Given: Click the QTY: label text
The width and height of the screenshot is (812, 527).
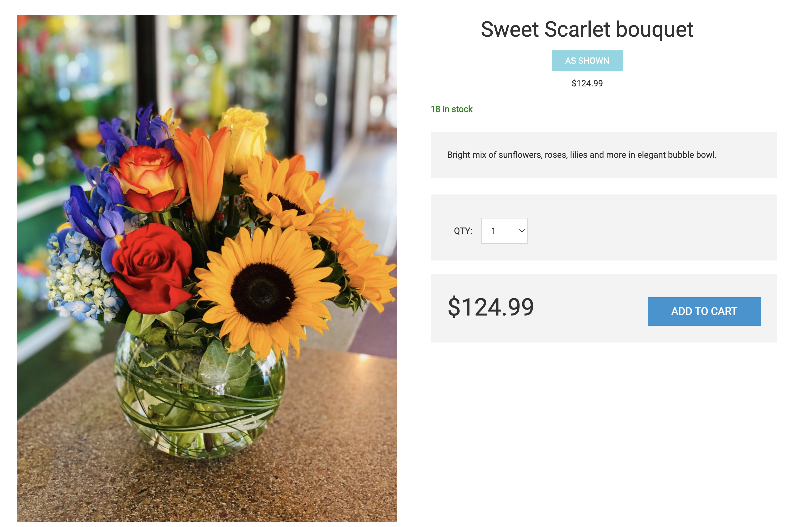Looking at the screenshot, I should click(463, 231).
